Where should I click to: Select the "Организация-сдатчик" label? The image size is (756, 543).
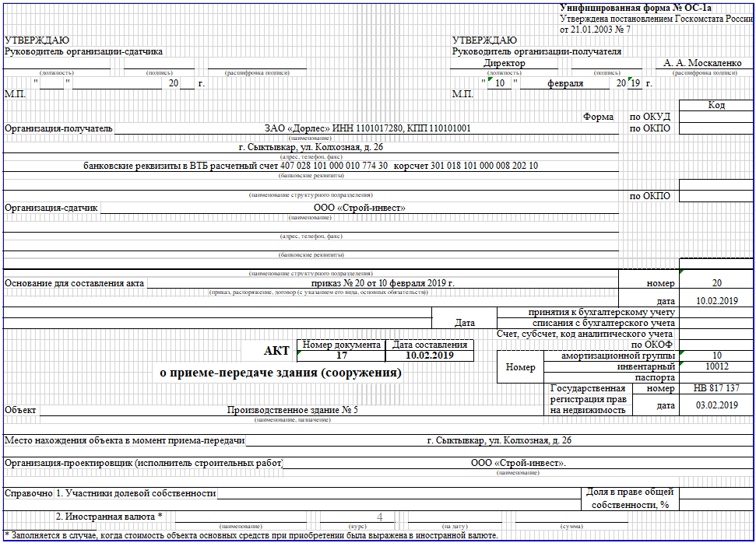click(51, 208)
